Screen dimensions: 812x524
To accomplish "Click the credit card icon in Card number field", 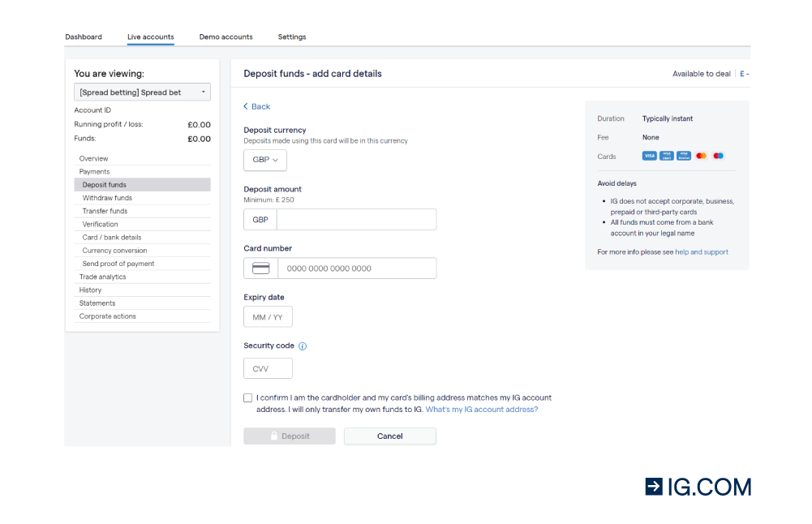I will pyautogui.click(x=260, y=268).
